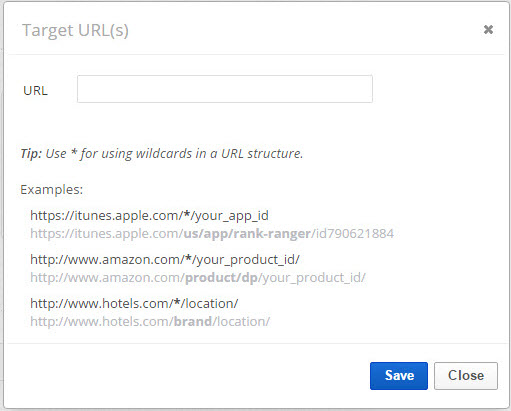The height and width of the screenshot is (411, 511).
Task: Save the target URL
Action: click(399, 376)
